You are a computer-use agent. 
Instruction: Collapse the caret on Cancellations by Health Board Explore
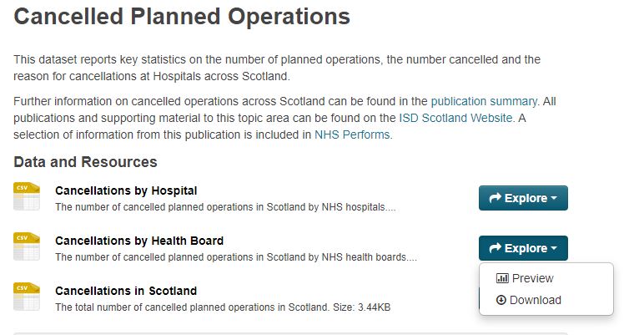(554, 249)
